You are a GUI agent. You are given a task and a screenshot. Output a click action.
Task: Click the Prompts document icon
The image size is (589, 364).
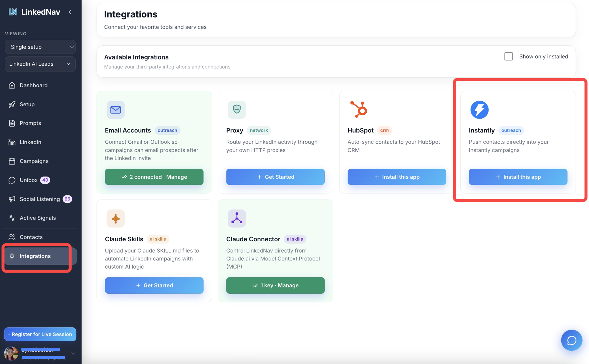point(12,123)
